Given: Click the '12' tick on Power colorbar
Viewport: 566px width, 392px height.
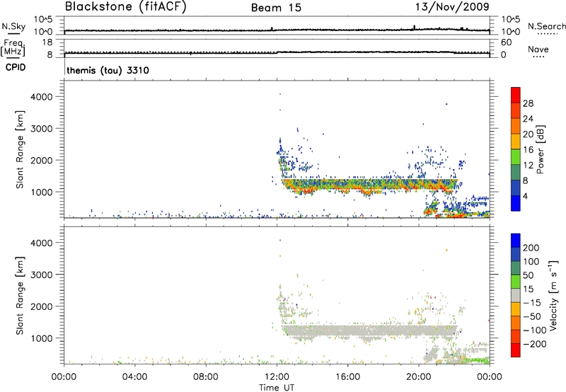Looking at the screenshot, I should point(528,166).
